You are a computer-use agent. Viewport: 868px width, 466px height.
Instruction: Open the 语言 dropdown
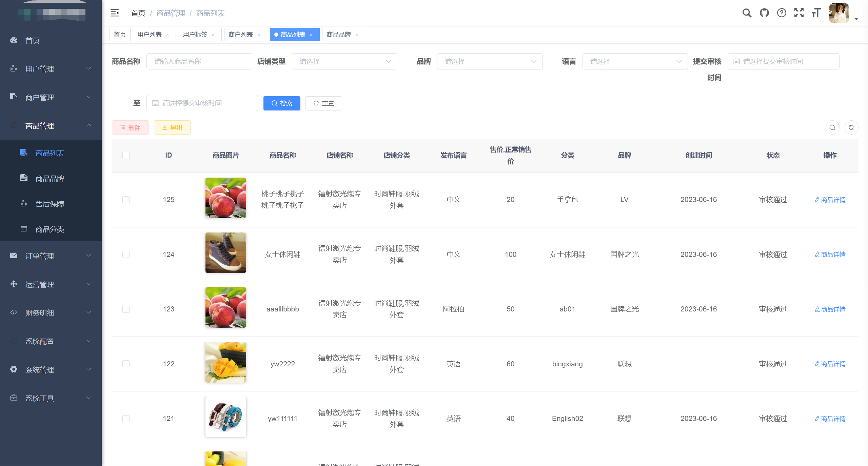click(x=635, y=61)
